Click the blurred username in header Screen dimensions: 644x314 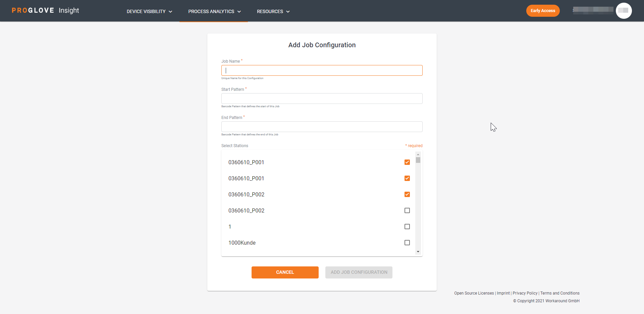tap(593, 10)
